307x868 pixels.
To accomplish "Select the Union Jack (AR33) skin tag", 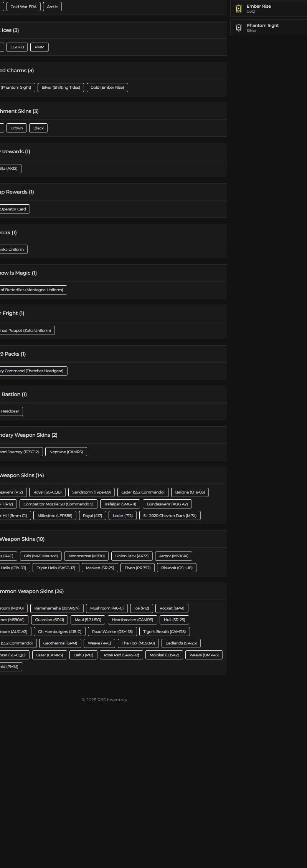I will (132, 556).
